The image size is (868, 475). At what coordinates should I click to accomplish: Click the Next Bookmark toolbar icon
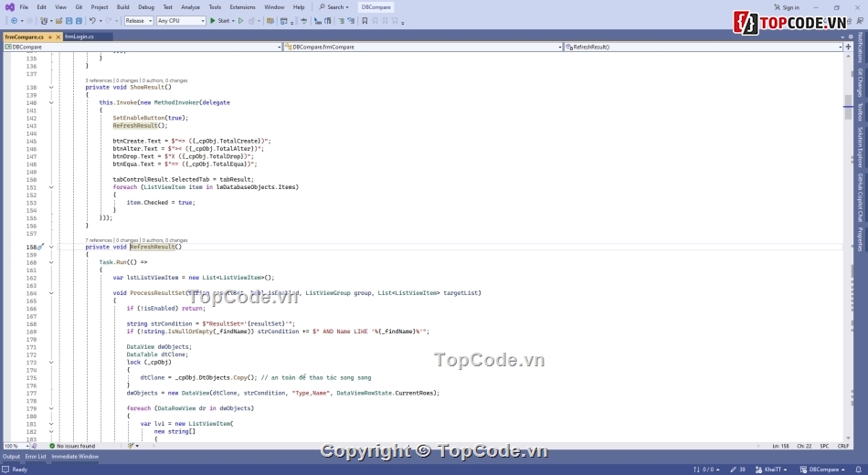tap(385, 20)
